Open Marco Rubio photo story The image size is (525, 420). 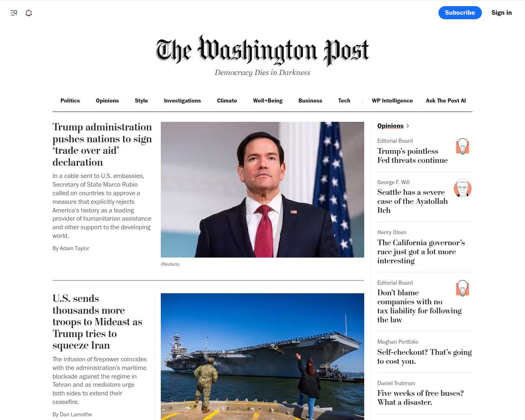pos(262,189)
